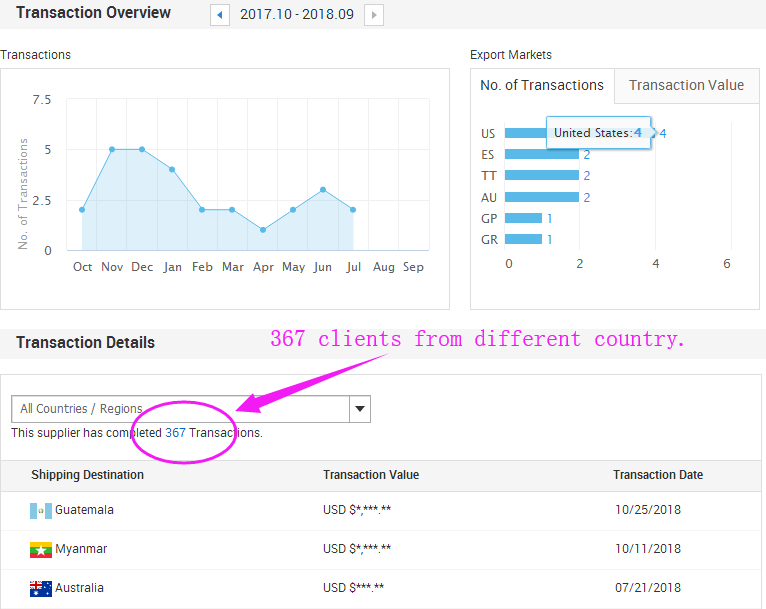Click the June data point on chart
Image resolution: width=766 pixels, height=609 pixels.
click(323, 189)
